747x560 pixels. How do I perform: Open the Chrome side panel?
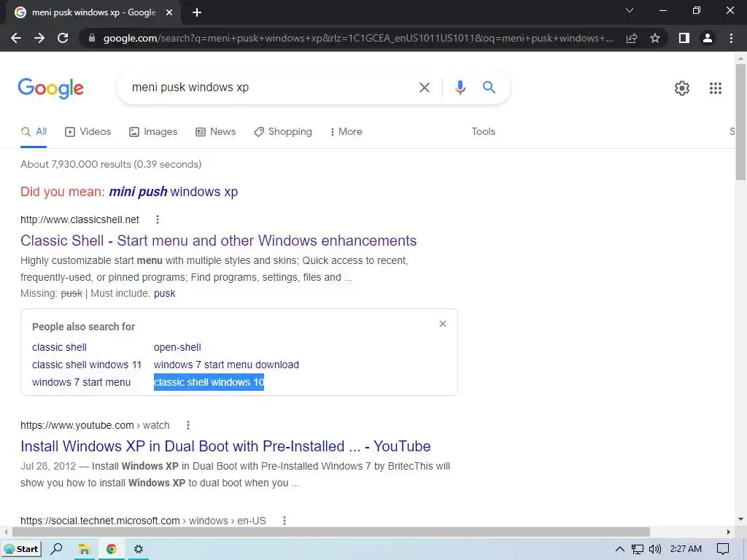tap(684, 38)
